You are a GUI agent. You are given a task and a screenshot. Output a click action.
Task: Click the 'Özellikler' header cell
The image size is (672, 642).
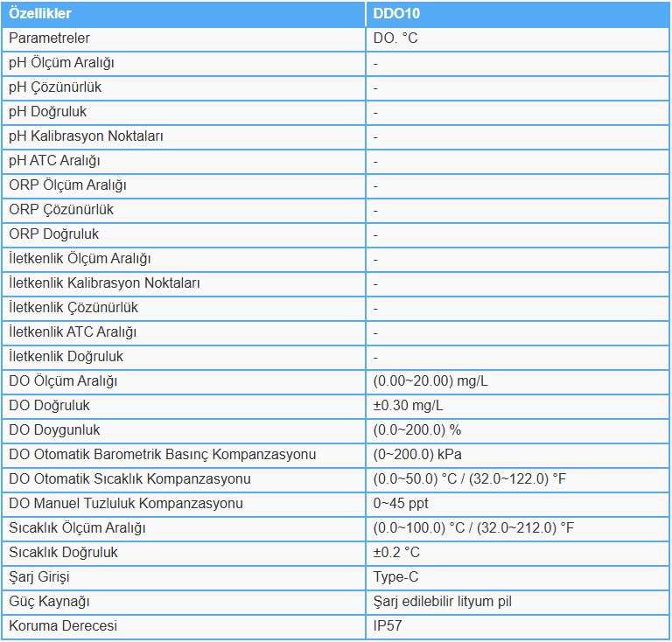pos(184,14)
